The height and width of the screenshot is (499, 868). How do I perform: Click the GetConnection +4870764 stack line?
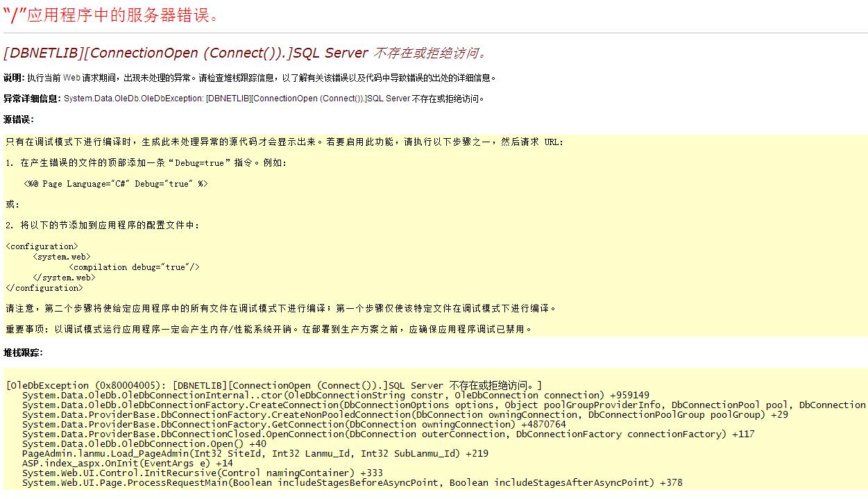pyautogui.click(x=294, y=424)
